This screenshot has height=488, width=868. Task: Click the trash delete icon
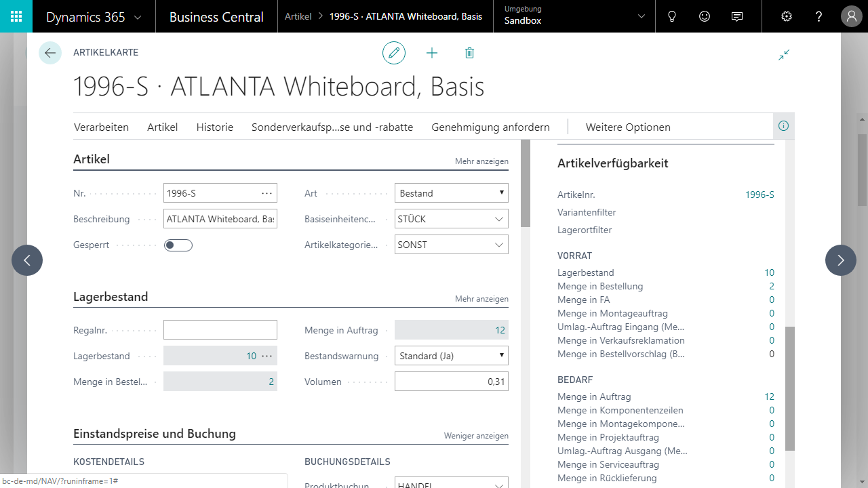(x=469, y=53)
